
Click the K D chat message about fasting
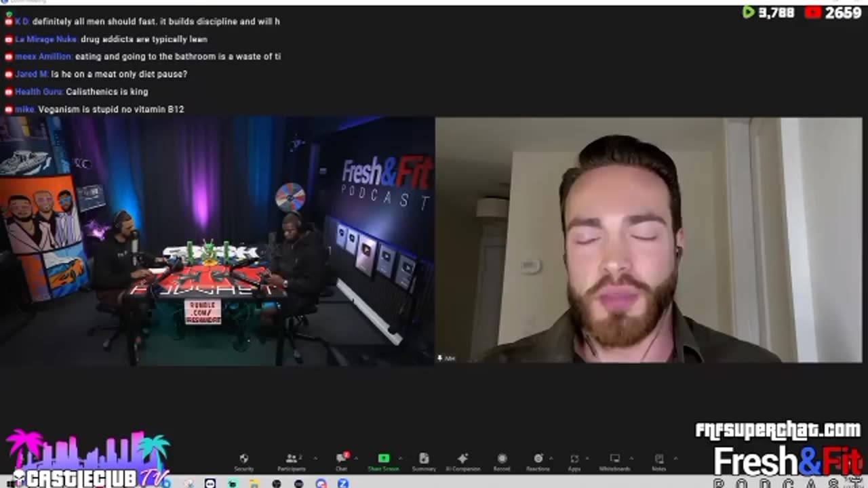(142, 22)
